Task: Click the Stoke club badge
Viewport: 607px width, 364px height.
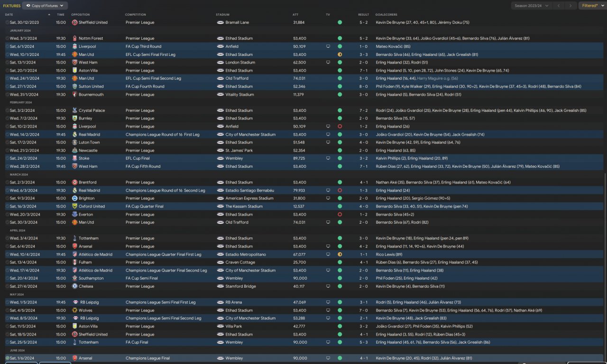Action: tap(74, 159)
